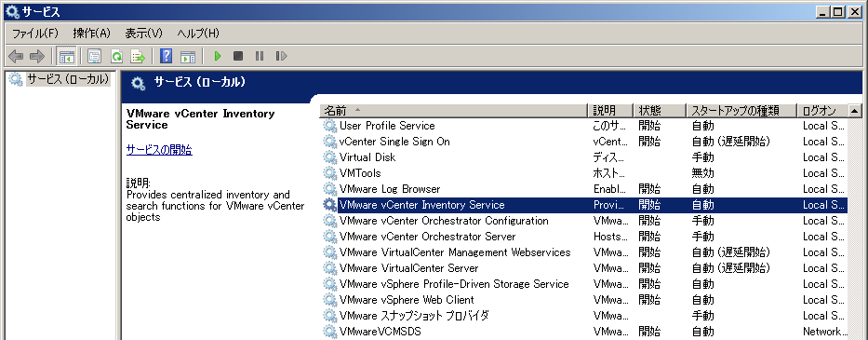Toggle the console tree show/hide icon
Screen dimensions: 868x340
tap(67, 56)
